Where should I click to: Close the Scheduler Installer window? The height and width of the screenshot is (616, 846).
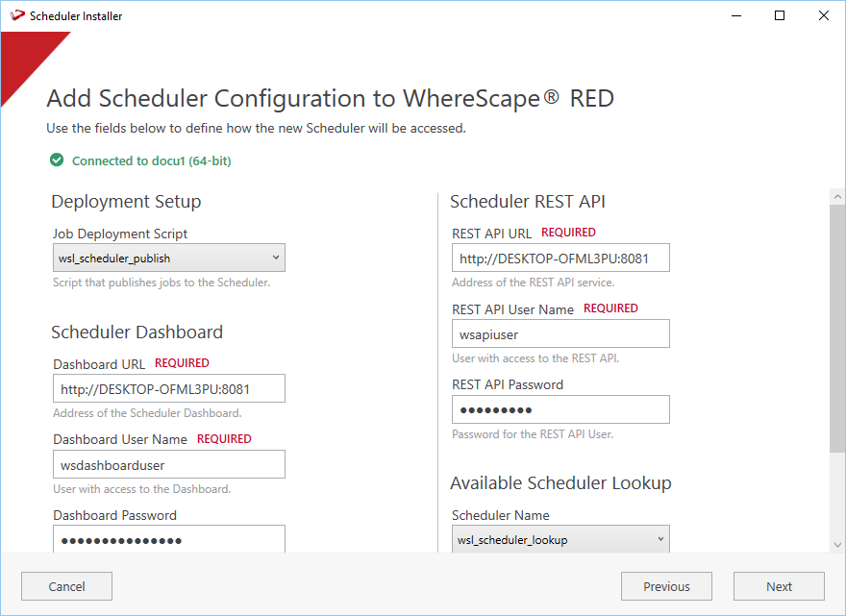point(824,15)
